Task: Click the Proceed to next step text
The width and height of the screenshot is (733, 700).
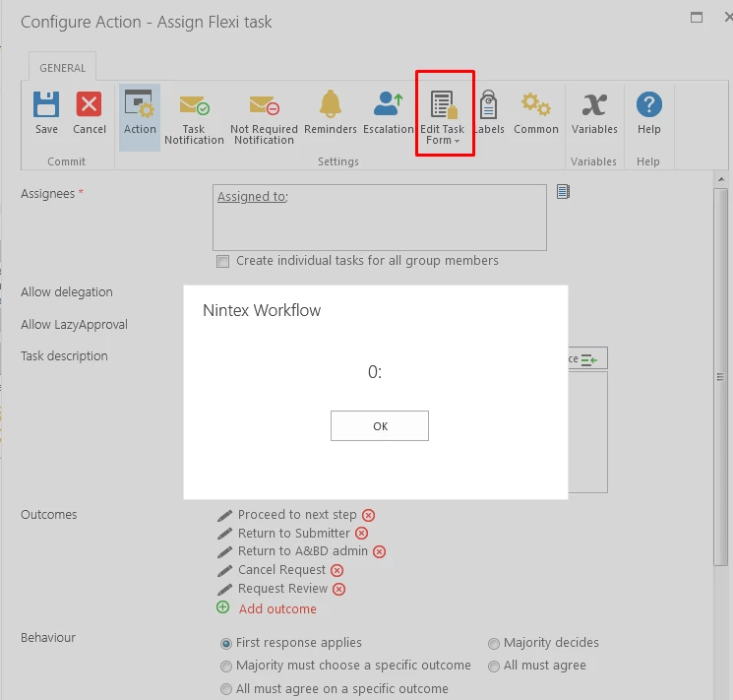Action: tap(297, 515)
